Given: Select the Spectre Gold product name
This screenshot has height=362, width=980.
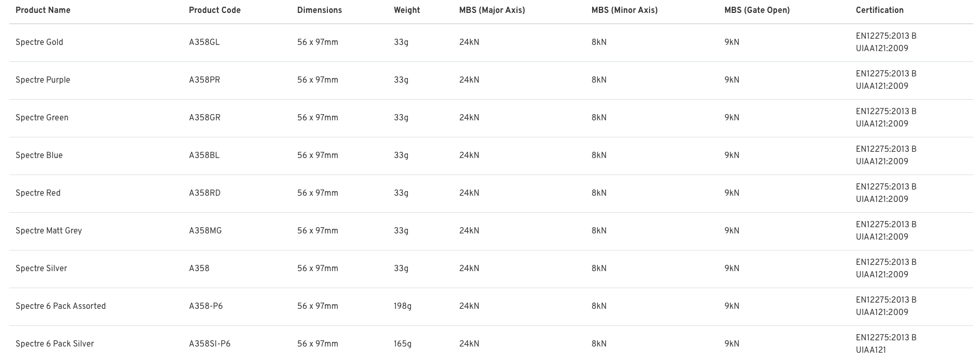Looking at the screenshot, I should (39, 42).
